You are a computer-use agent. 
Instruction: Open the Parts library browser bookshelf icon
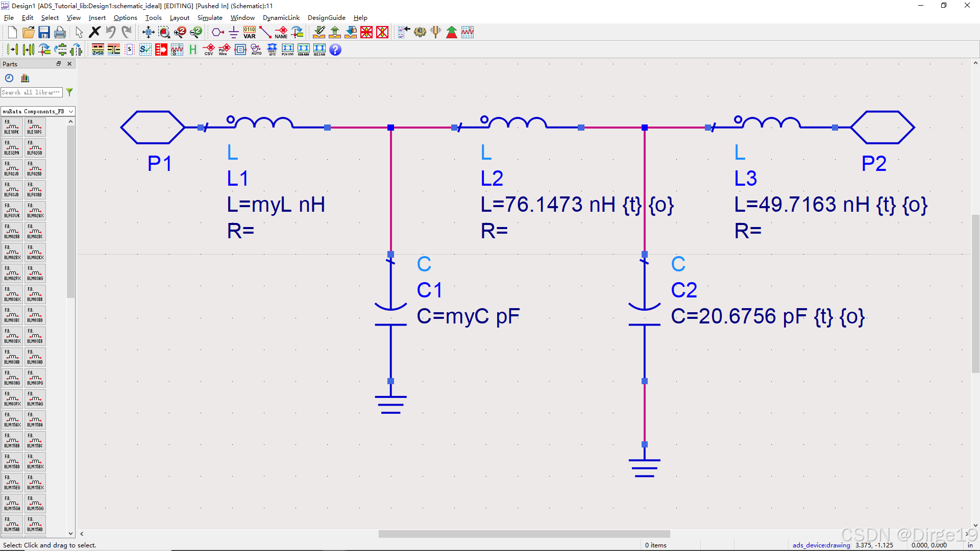[x=25, y=78]
